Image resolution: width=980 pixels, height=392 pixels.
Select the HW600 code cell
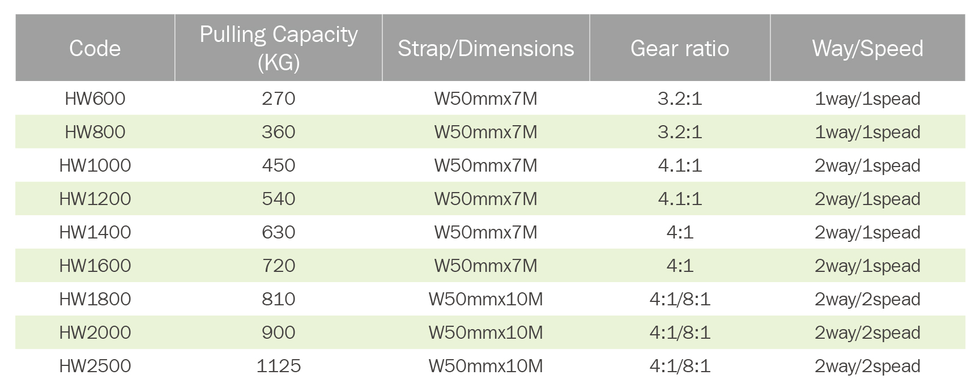point(95,99)
